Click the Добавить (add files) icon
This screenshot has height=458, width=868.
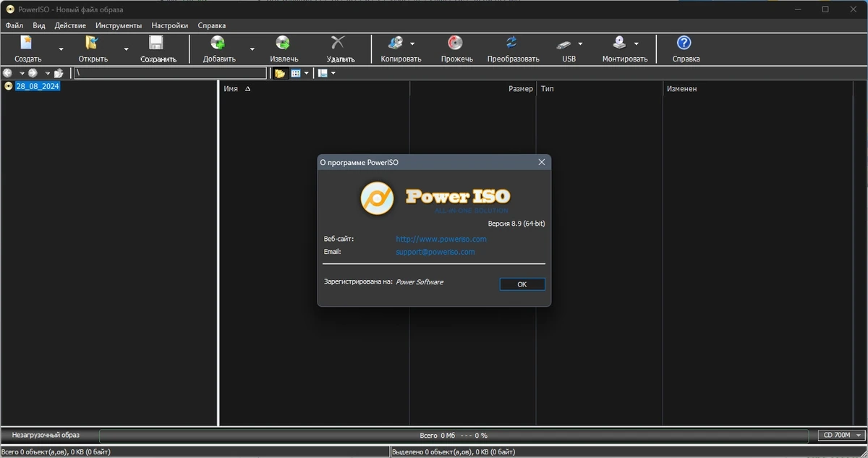tap(218, 43)
